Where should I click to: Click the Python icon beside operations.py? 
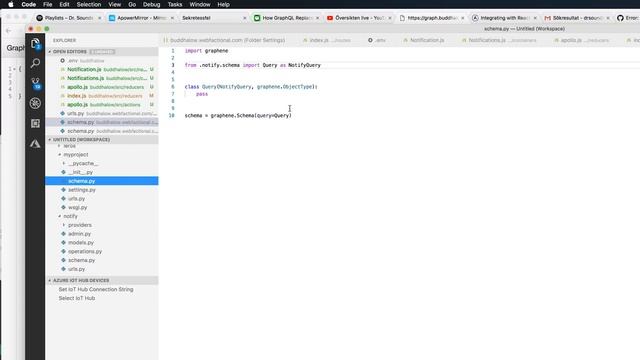coord(63,251)
